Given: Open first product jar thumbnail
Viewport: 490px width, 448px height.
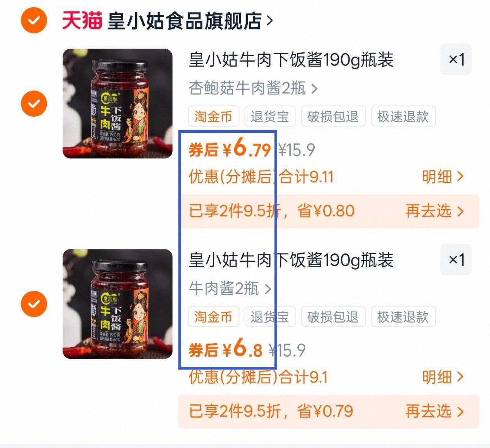Looking at the screenshot, I should [118, 103].
